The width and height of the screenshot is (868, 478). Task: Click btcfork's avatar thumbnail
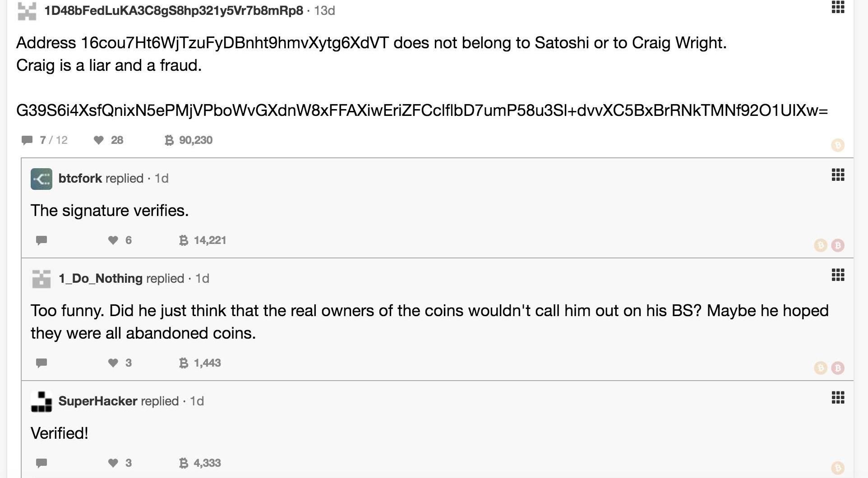(x=42, y=179)
